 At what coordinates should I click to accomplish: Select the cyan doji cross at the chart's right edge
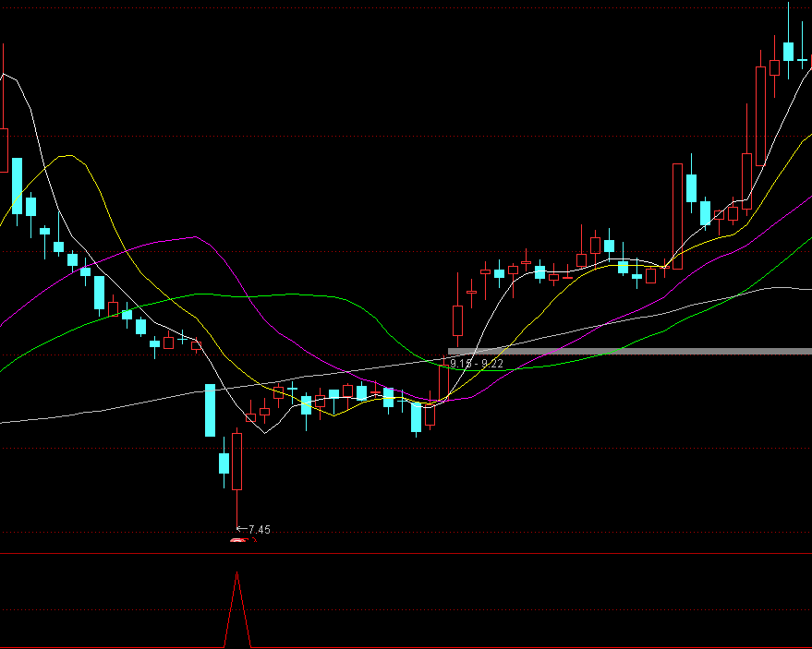(802, 60)
